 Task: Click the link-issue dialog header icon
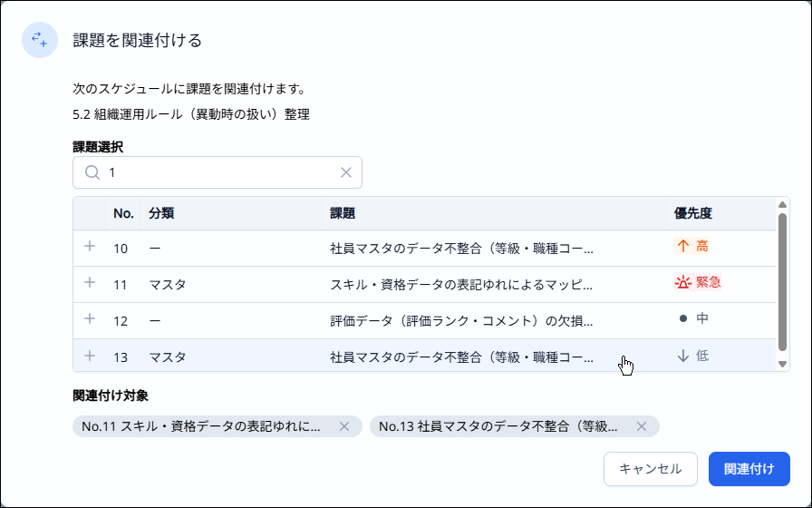[x=40, y=40]
